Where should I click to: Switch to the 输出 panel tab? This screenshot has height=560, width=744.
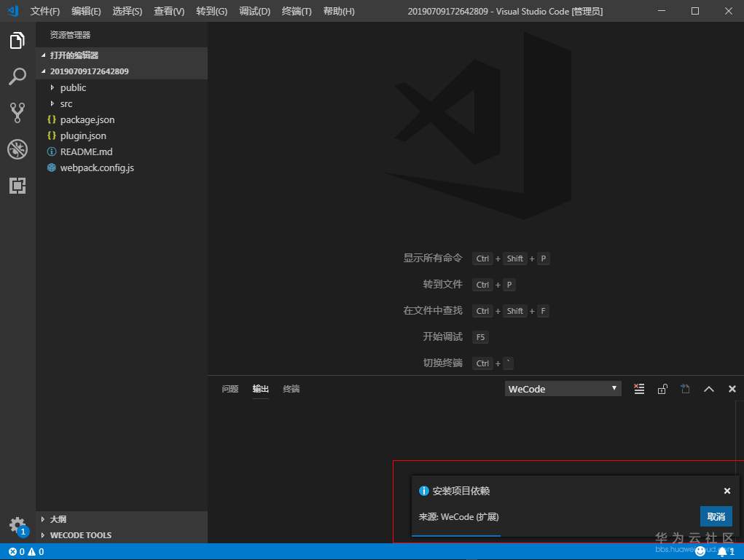pos(260,389)
